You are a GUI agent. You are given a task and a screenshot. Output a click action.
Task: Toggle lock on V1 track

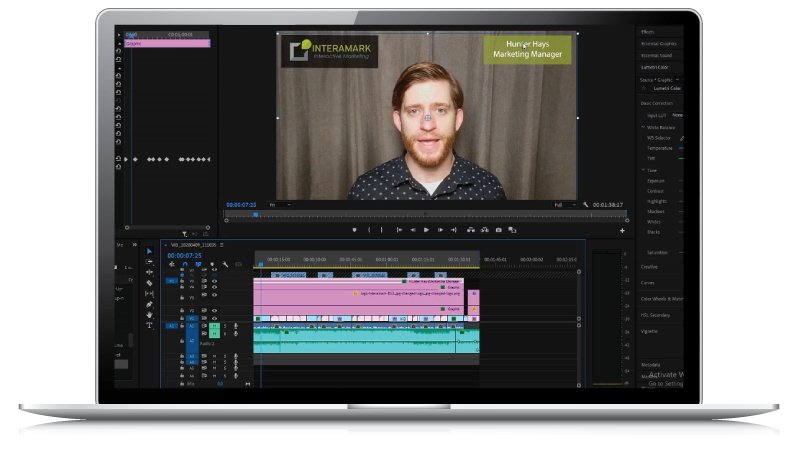pos(182,318)
